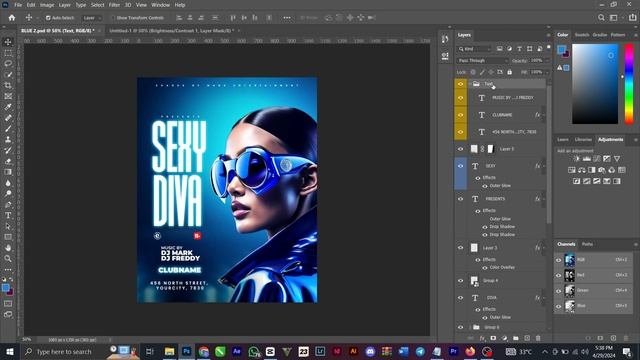
Task: Select the Green channel row
Action: [593, 291]
